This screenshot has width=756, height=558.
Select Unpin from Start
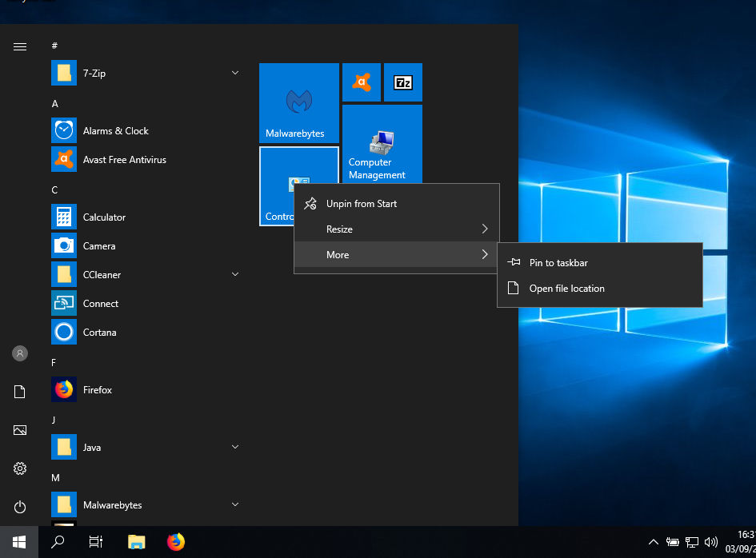pos(396,203)
